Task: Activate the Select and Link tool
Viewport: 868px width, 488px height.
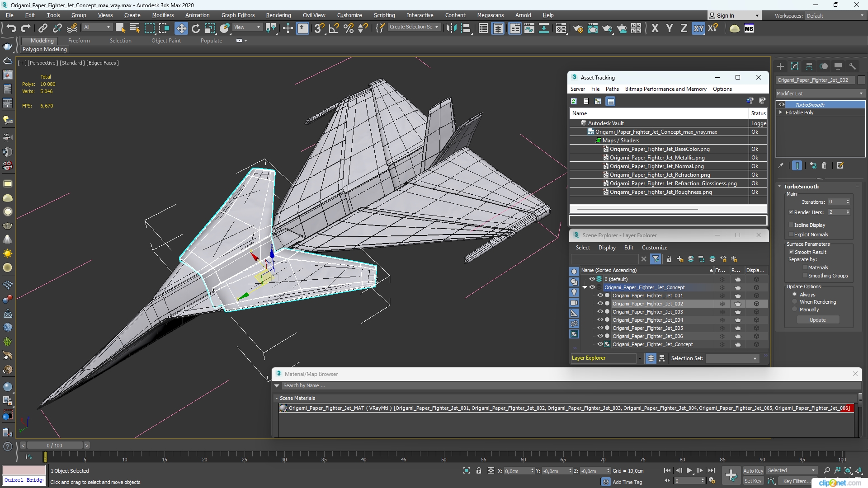Action: tap(42, 28)
